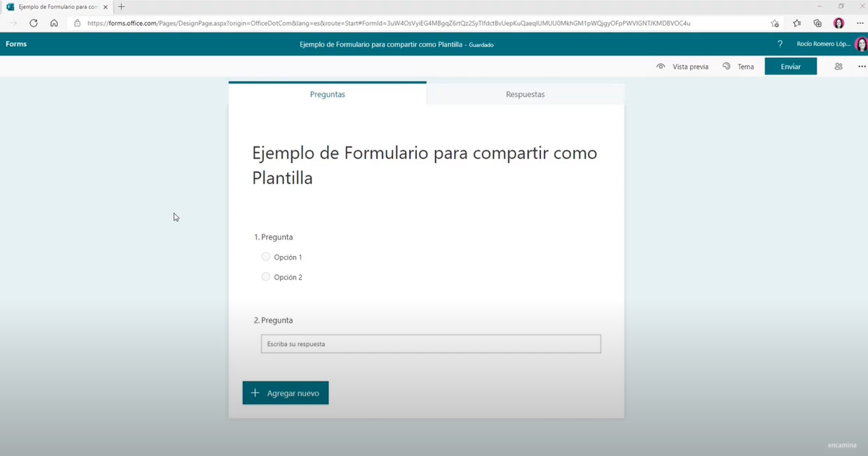The width and height of the screenshot is (868, 456).
Task: Click the browser home icon
Action: click(54, 23)
